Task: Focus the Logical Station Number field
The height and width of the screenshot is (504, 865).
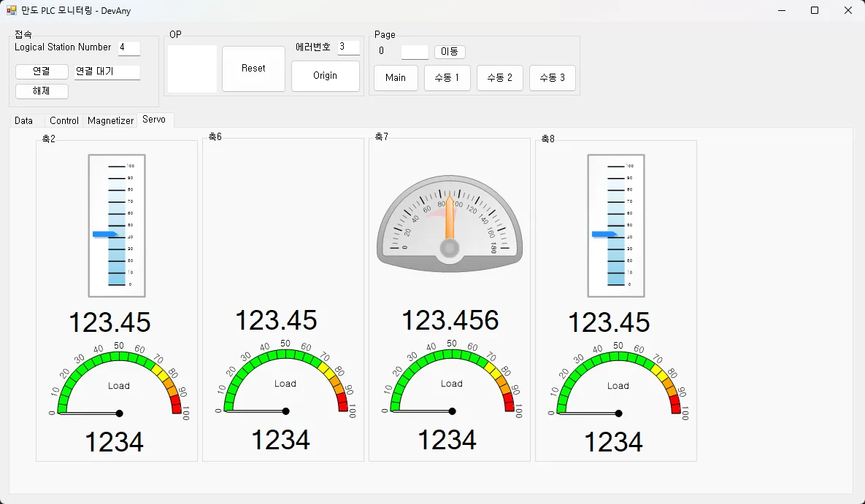Action: [x=129, y=48]
